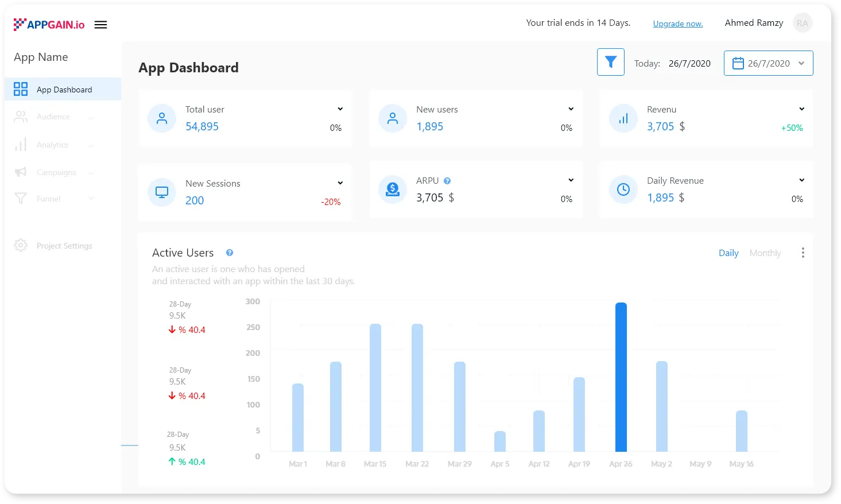This screenshot has height=504, width=841.
Task: Click the Project Settings gear icon
Action: (x=21, y=246)
